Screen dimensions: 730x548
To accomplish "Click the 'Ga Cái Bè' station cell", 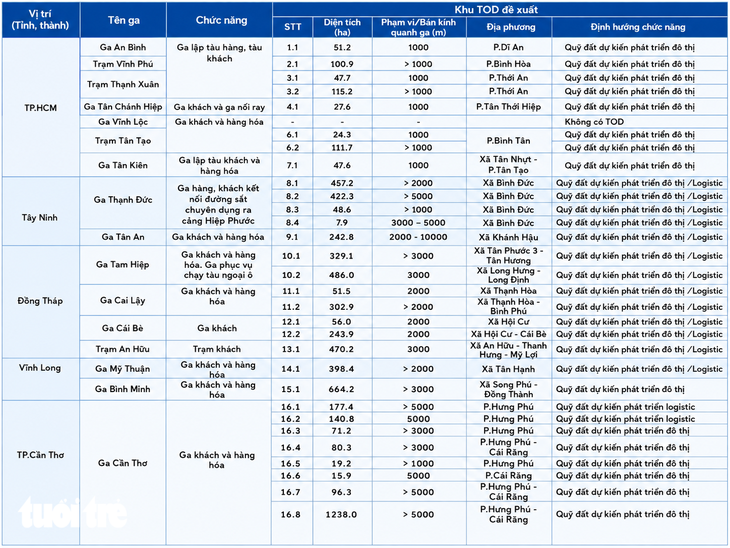I will [123, 328].
